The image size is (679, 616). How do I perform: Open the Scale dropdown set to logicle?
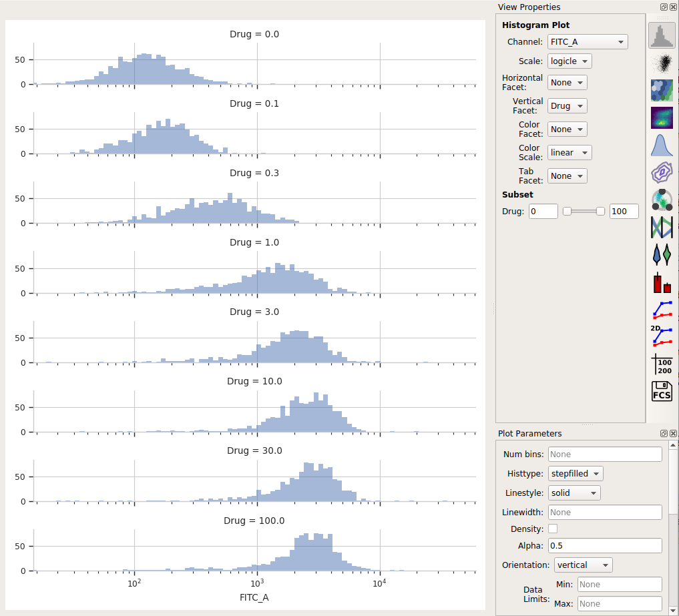click(x=570, y=61)
